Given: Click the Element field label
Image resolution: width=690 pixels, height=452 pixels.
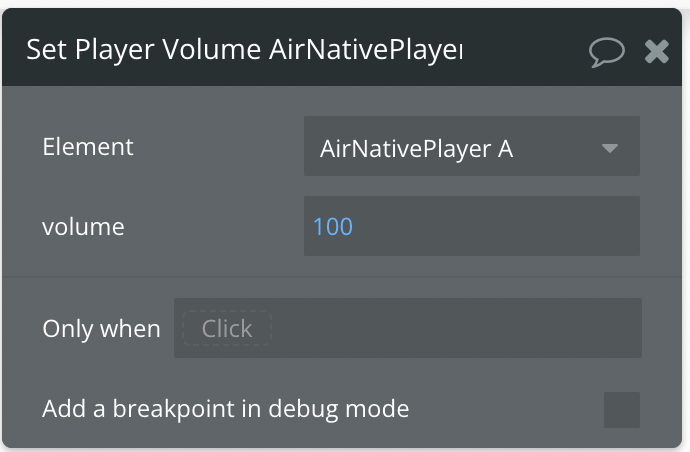Looking at the screenshot, I should pos(88,147).
